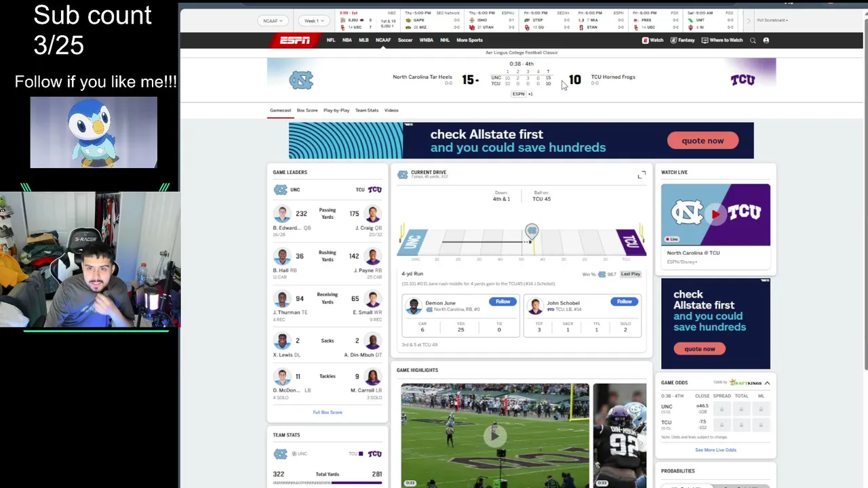The image size is (868, 488).
Task: Click D. McDonald LB headshot in Game Leaders
Action: point(282,377)
